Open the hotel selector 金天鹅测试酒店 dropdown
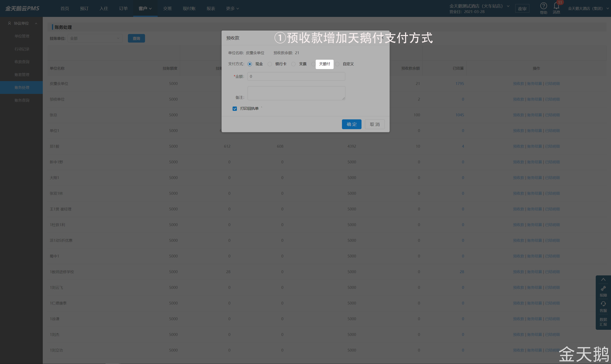Image resolution: width=611 pixels, height=364 pixels. coord(479,6)
